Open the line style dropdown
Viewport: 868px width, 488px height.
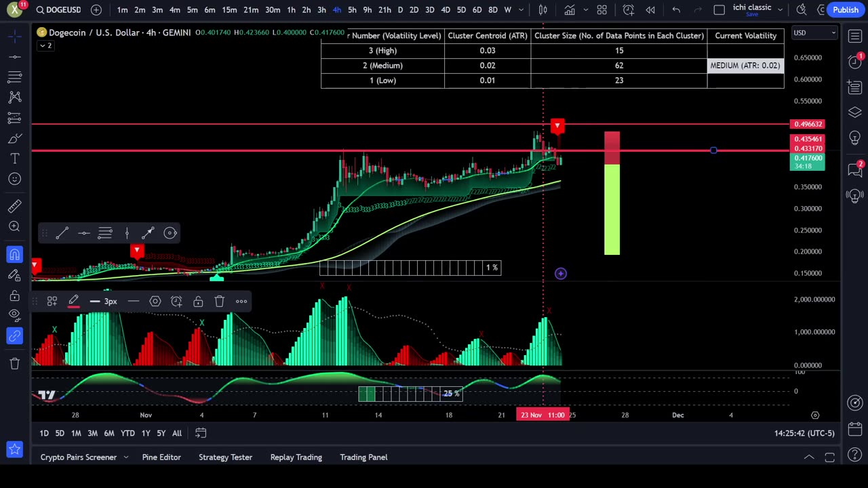coord(134,301)
